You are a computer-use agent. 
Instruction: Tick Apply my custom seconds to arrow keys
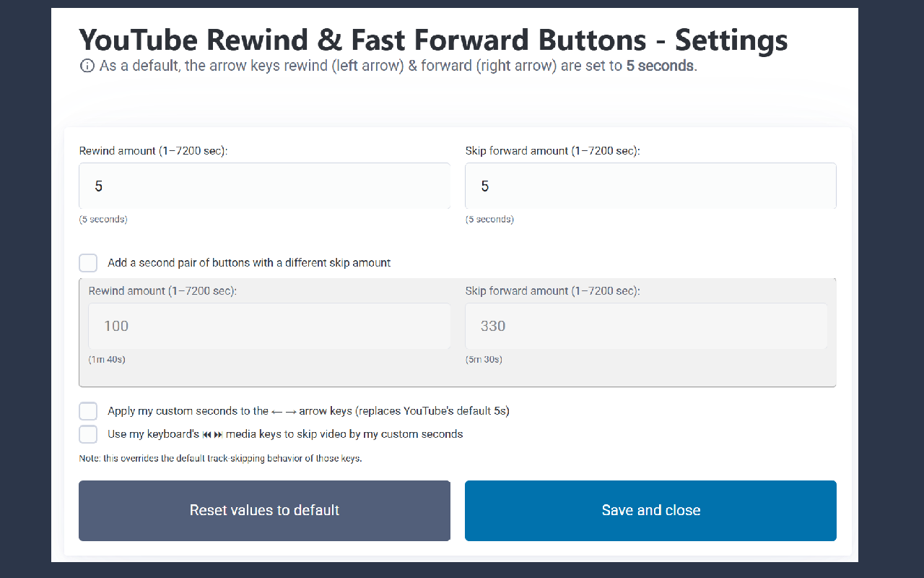pos(88,411)
